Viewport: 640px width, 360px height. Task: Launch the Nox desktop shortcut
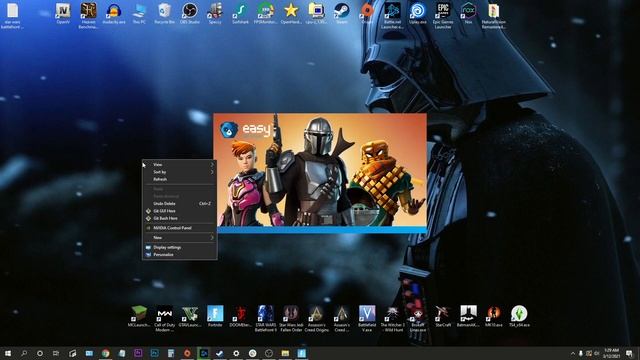[468, 14]
